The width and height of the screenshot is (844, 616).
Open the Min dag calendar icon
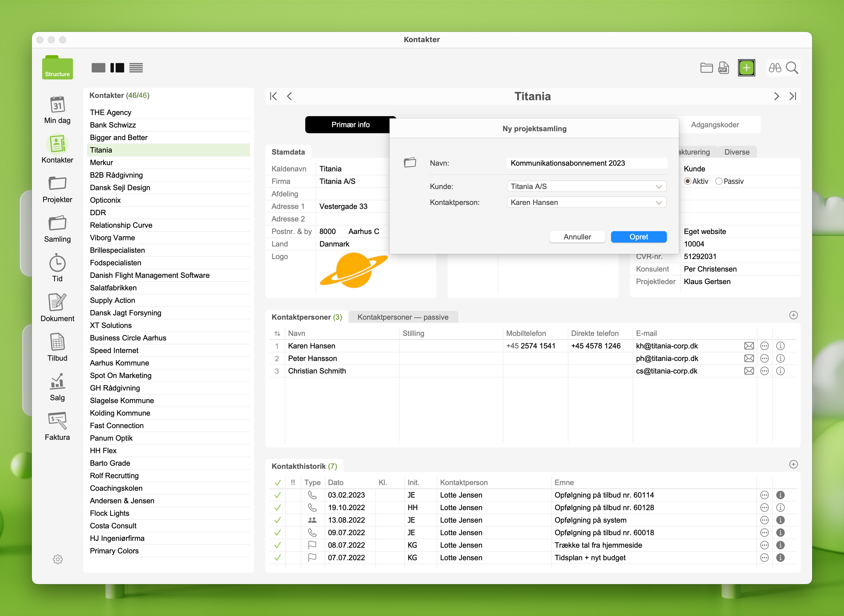click(58, 104)
